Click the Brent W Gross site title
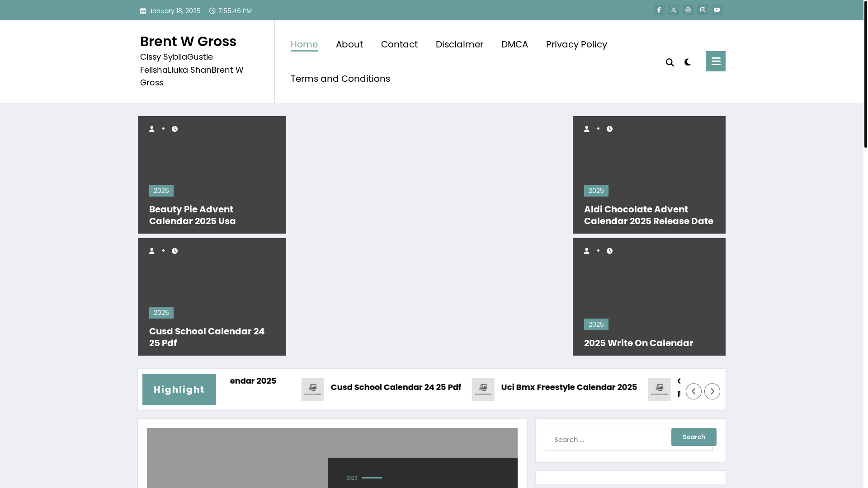868x488 pixels. pyautogui.click(x=188, y=42)
